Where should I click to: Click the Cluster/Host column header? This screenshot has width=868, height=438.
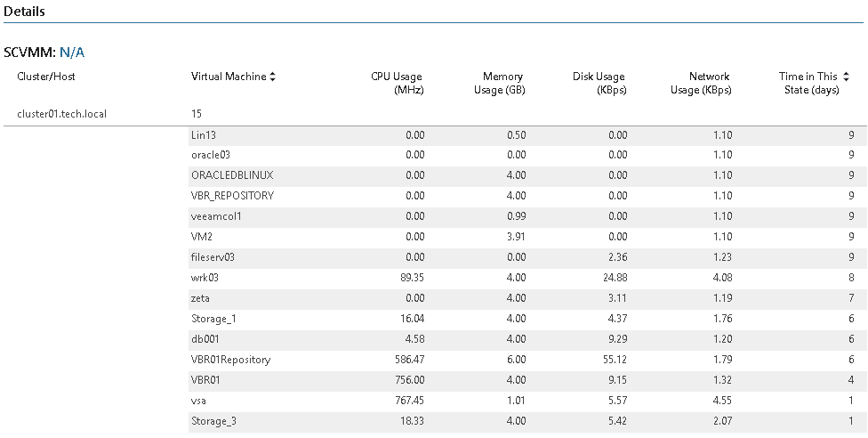tap(46, 77)
